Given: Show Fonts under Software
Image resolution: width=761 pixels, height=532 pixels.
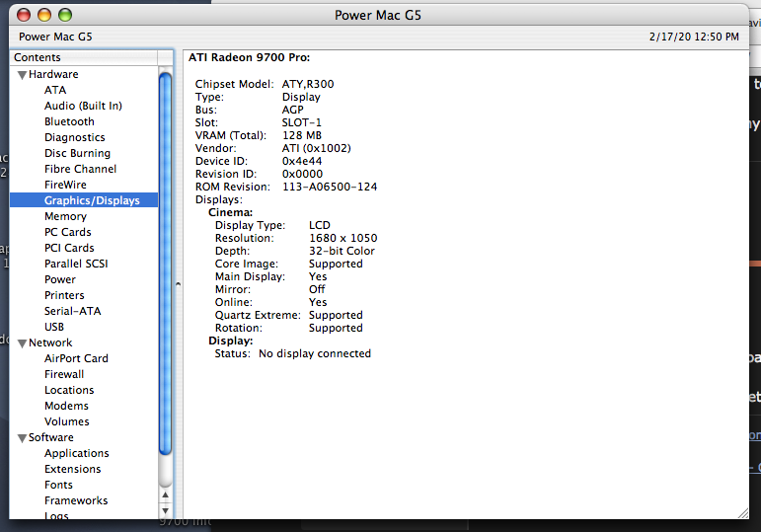Looking at the screenshot, I should pyautogui.click(x=58, y=485).
